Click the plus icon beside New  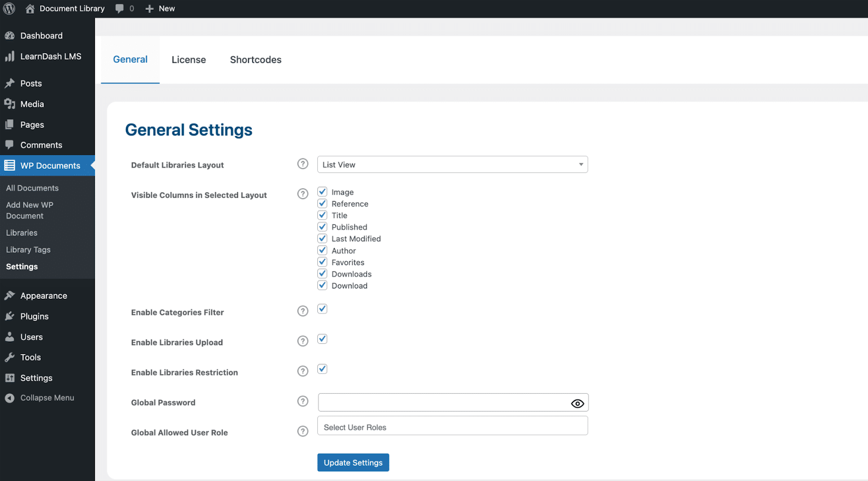[x=150, y=9]
